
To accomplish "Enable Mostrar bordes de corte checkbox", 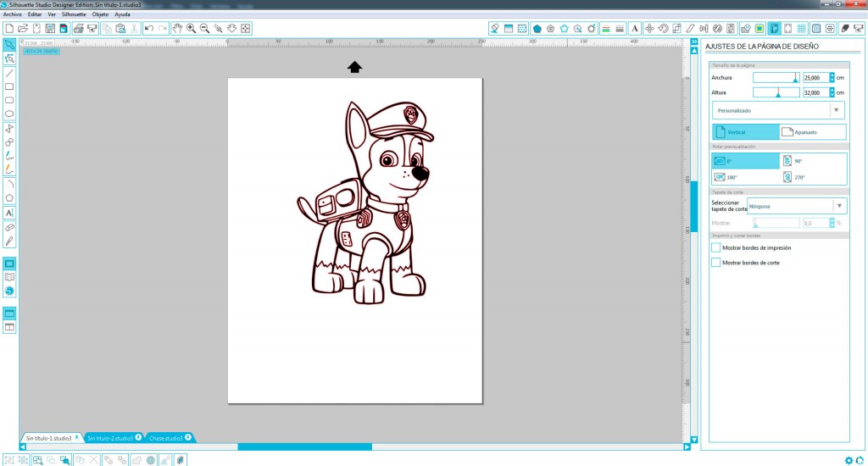I will click(x=715, y=263).
